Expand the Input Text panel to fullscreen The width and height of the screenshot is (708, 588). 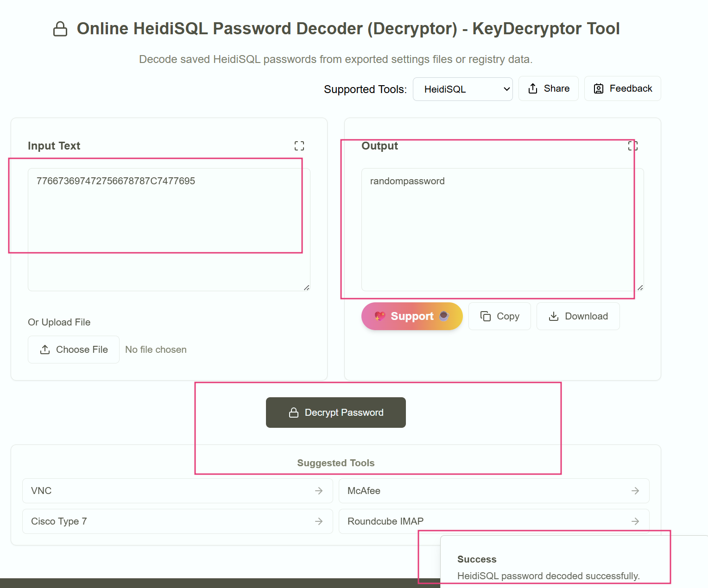299,145
